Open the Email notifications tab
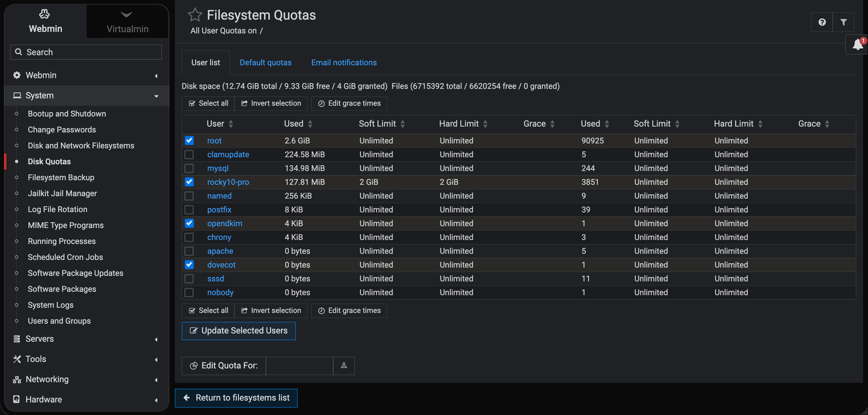868x415 pixels. [x=344, y=63]
